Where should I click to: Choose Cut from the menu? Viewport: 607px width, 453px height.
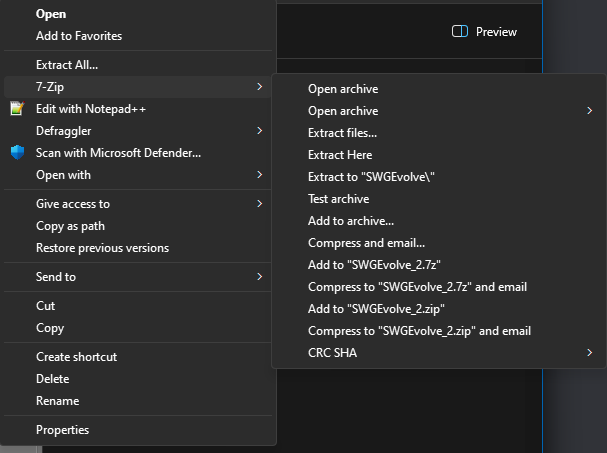pyautogui.click(x=138, y=305)
